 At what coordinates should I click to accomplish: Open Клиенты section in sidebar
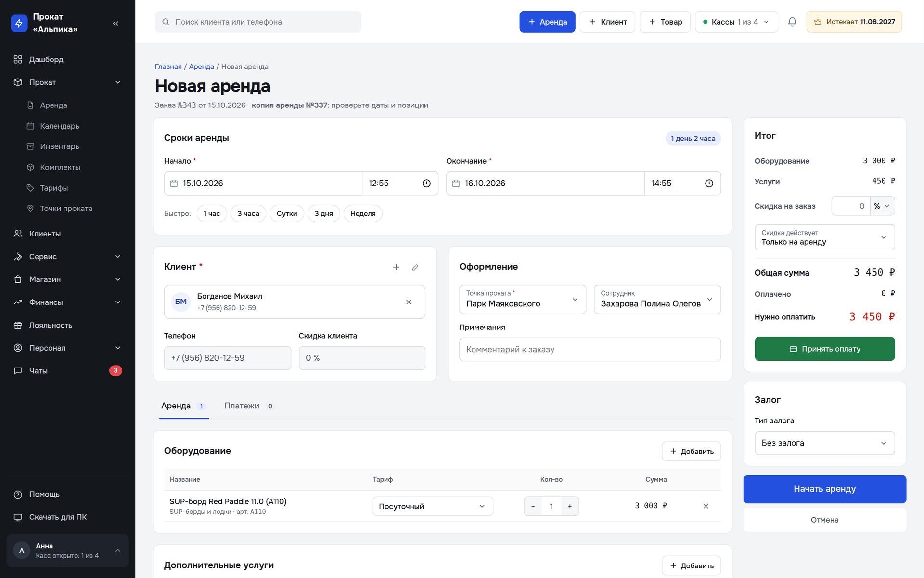[67, 234]
